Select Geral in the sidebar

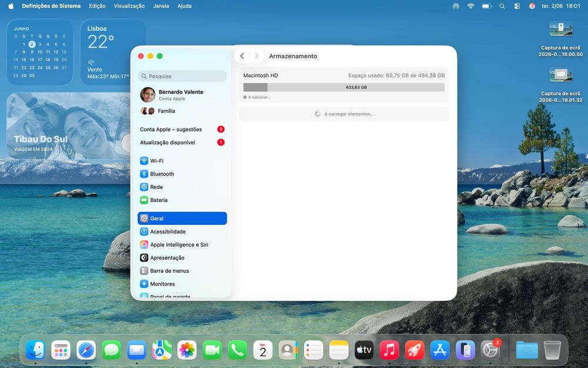point(182,218)
